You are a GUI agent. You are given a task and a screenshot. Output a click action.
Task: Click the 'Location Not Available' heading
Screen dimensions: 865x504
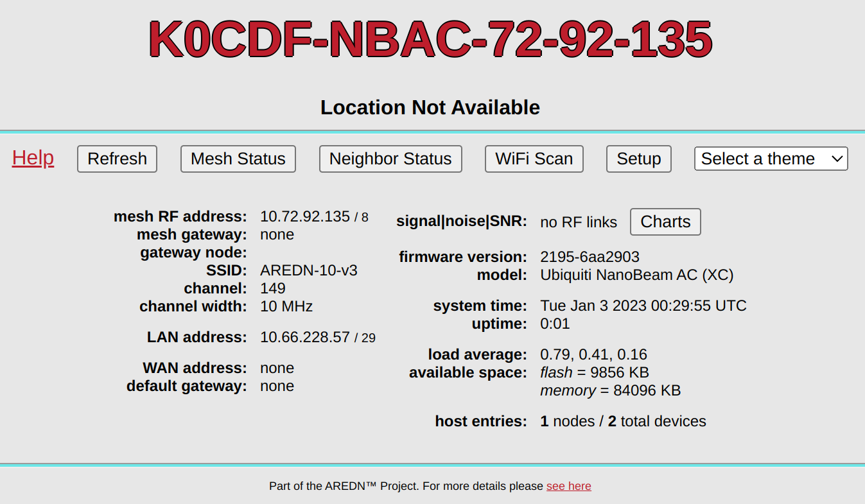(430, 107)
